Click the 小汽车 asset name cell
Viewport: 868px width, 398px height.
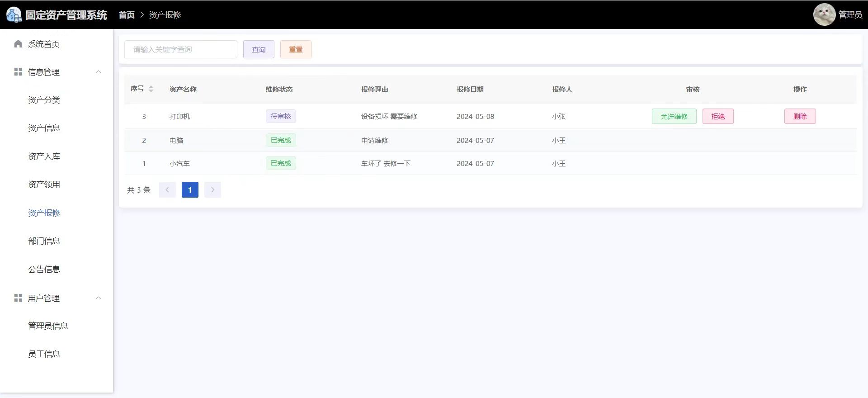179,163
